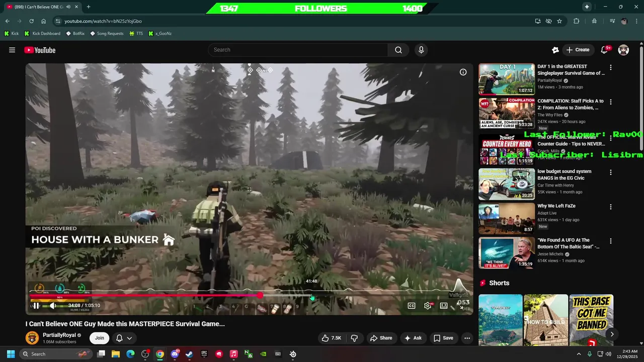644x362 pixels.
Task: Start voice search with microphone icon
Action: [421, 50]
